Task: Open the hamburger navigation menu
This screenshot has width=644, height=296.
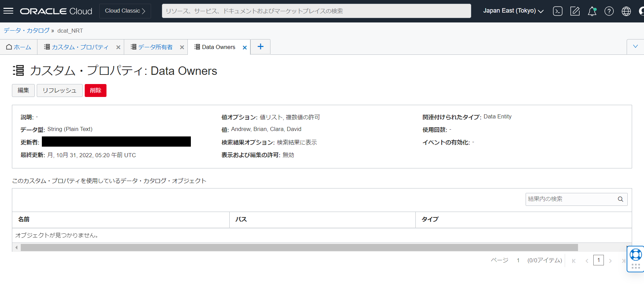Action: 8,11
